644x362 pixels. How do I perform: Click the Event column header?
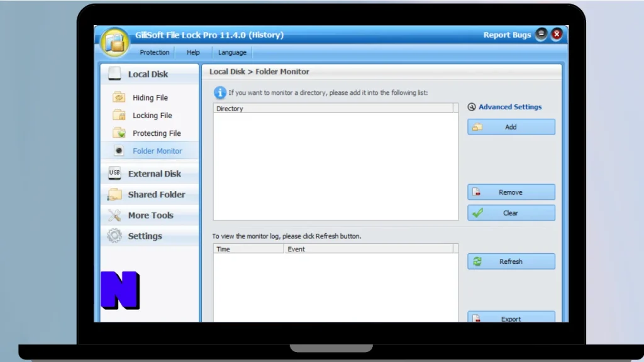coord(369,249)
